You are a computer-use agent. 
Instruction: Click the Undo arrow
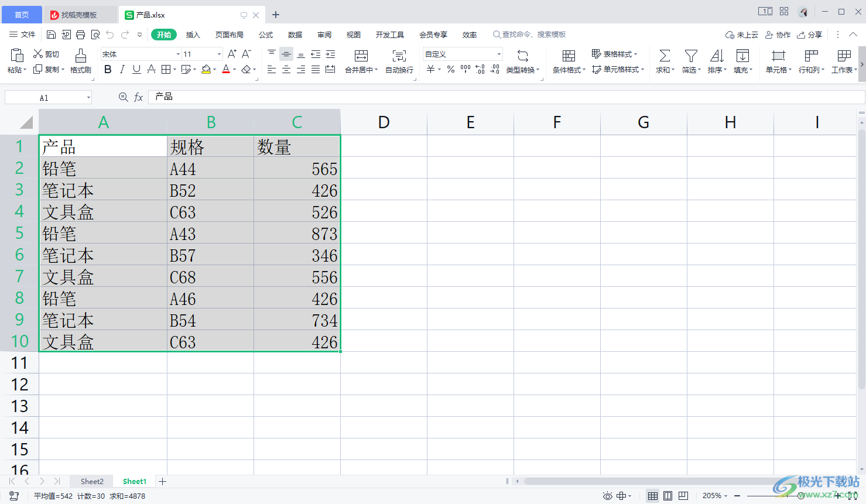(110, 35)
